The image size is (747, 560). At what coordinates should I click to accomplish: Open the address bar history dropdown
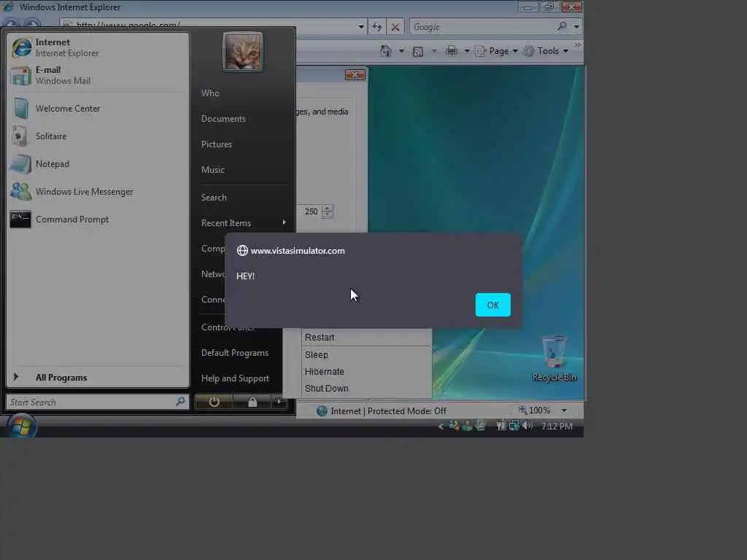tap(361, 27)
